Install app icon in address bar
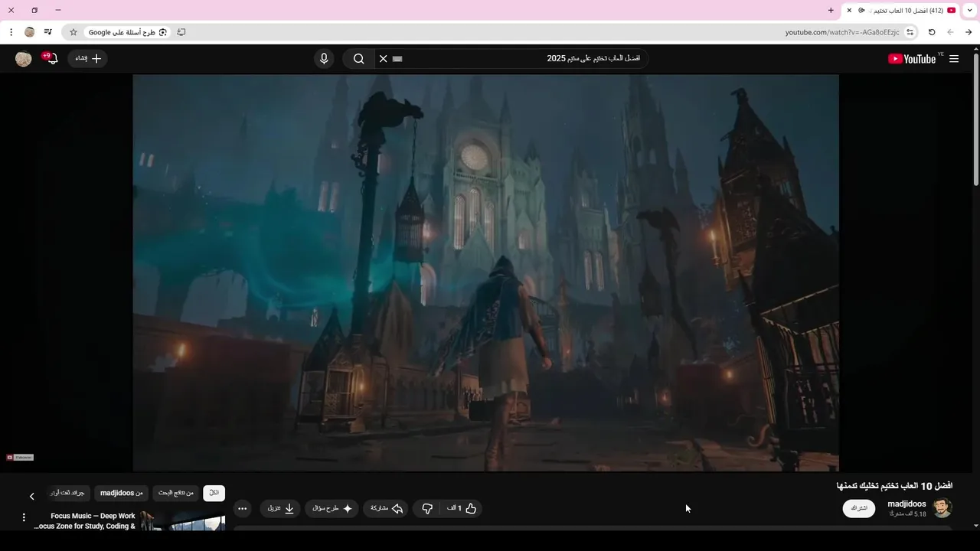The width and height of the screenshot is (980, 551). 181,32
